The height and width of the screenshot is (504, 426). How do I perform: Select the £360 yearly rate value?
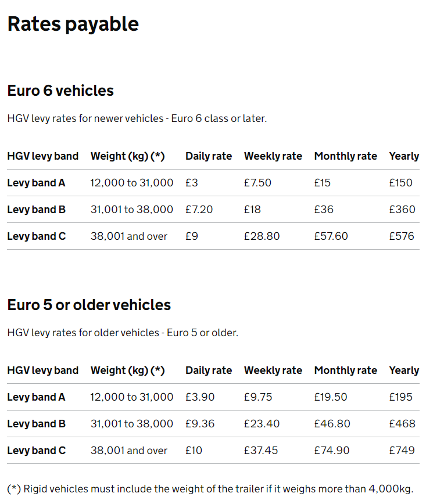pos(402,210)
